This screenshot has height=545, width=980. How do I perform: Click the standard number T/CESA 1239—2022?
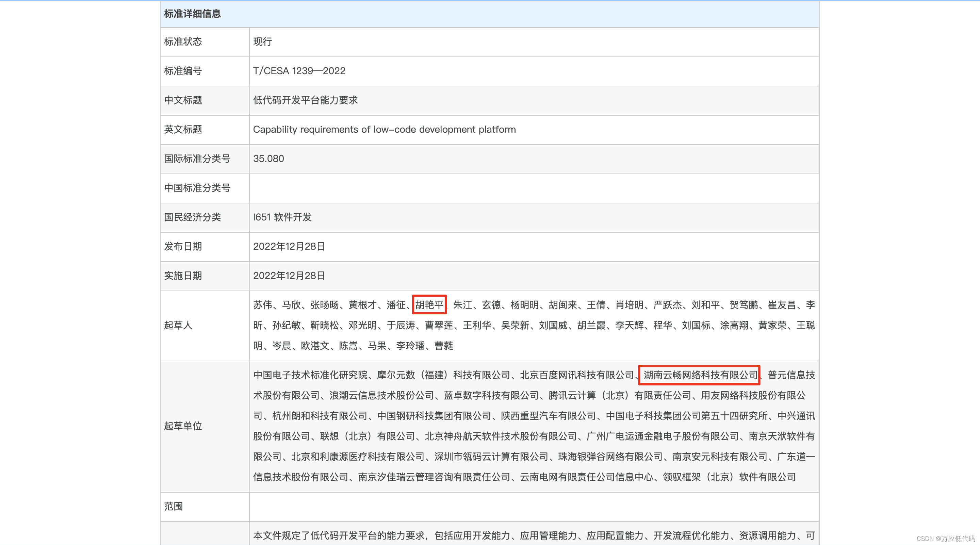tap(299, 71)
